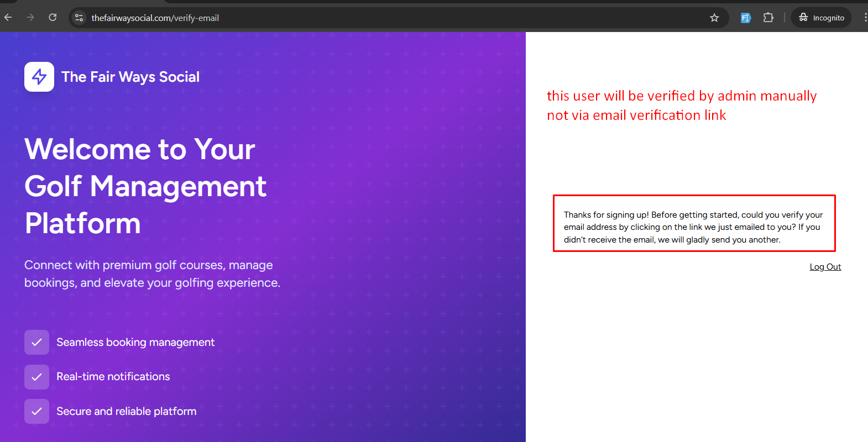
Task: Click the Secure and reliable platform checkmark
Action: pyautogui.click(x=36, y=412)
